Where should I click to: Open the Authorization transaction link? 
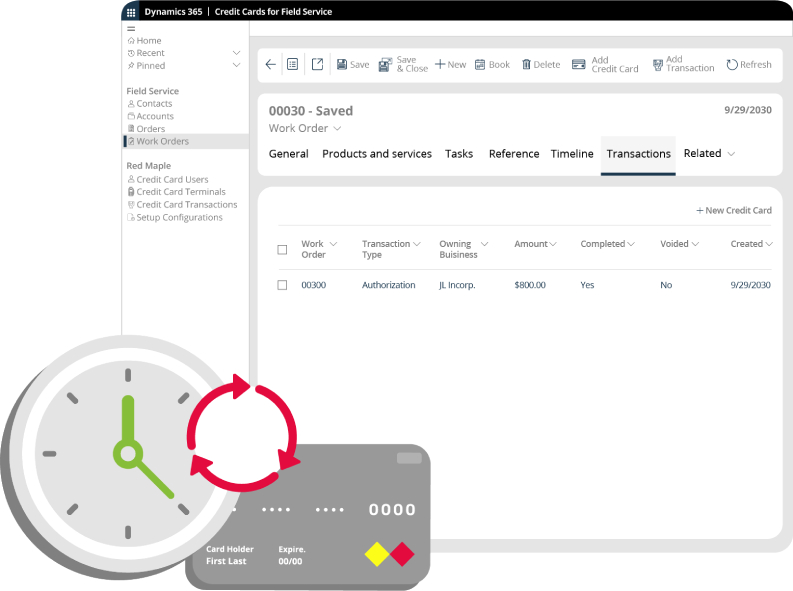tap(388, 285)
